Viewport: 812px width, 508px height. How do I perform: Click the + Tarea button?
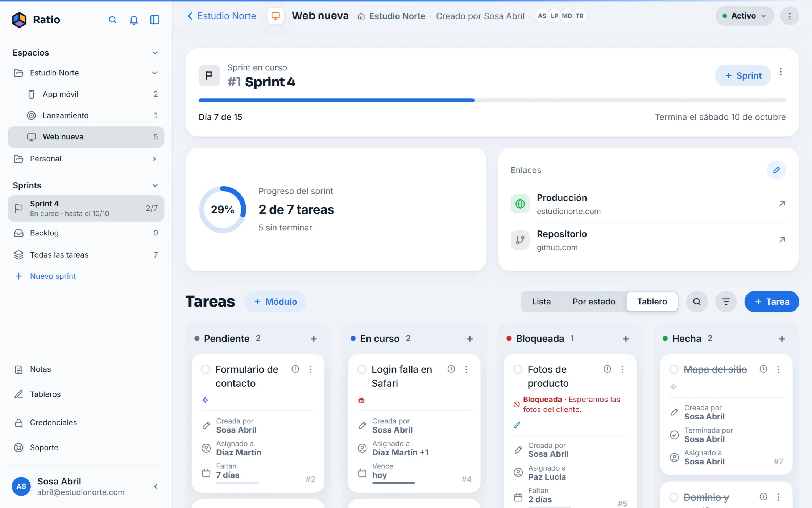[772, 302]
